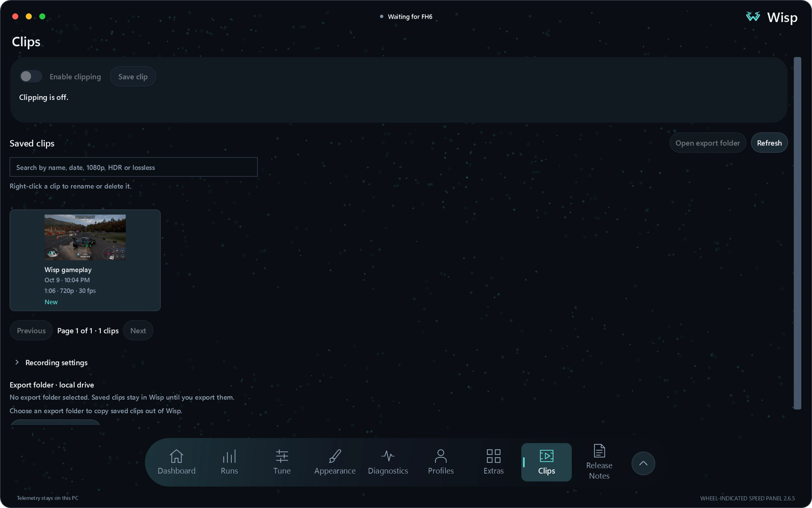
Task: Click 'Export folder · local drive' heading
Action: click(52, 385)
